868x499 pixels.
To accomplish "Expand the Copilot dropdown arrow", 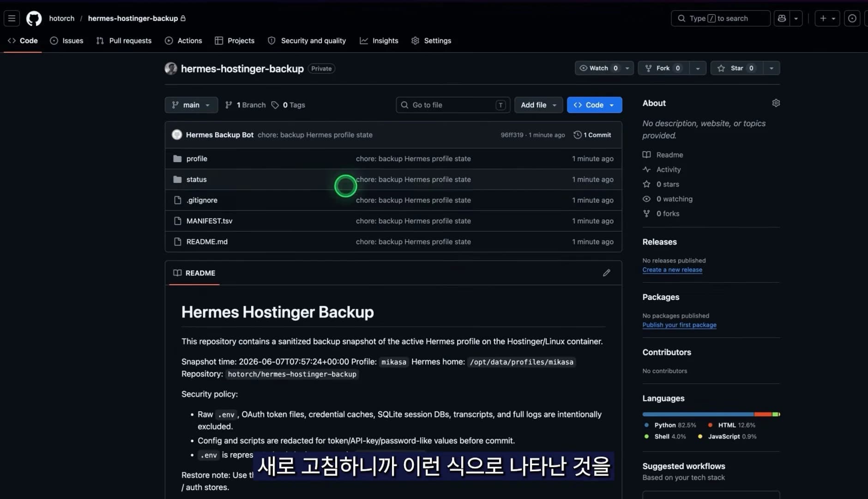I will point(796,18).
